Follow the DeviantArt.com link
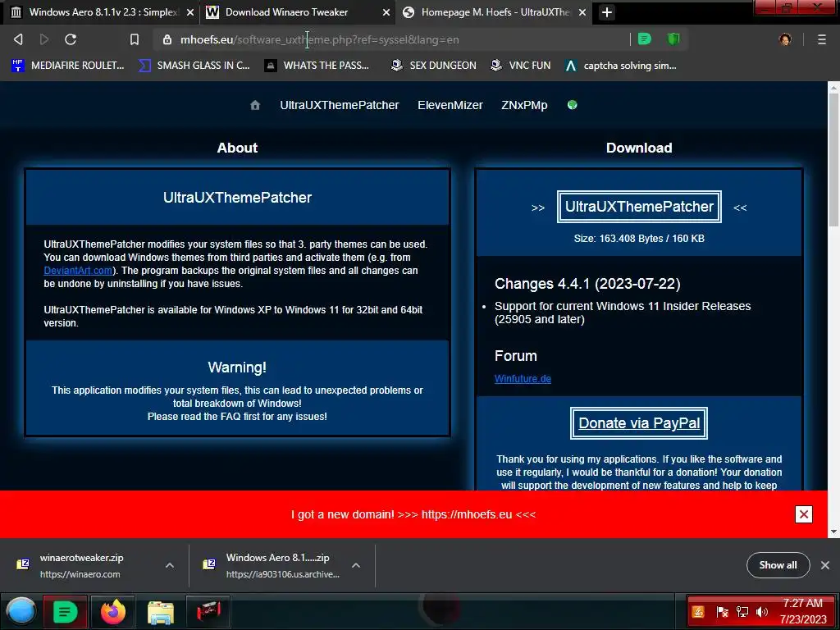This screenshot has width=840, height=630. pyautogui.click(x=78, y=271)
